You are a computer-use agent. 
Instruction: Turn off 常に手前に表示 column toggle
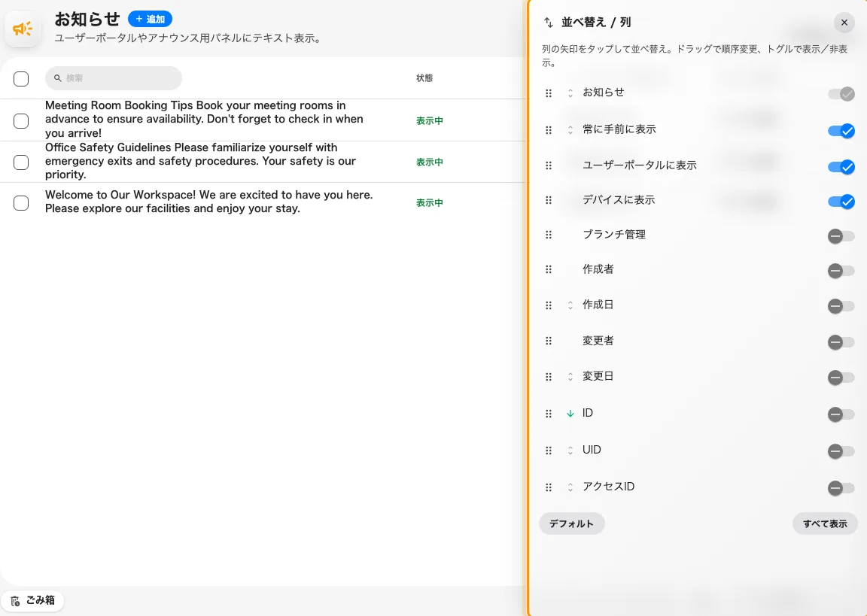click(x=841, y=131)
